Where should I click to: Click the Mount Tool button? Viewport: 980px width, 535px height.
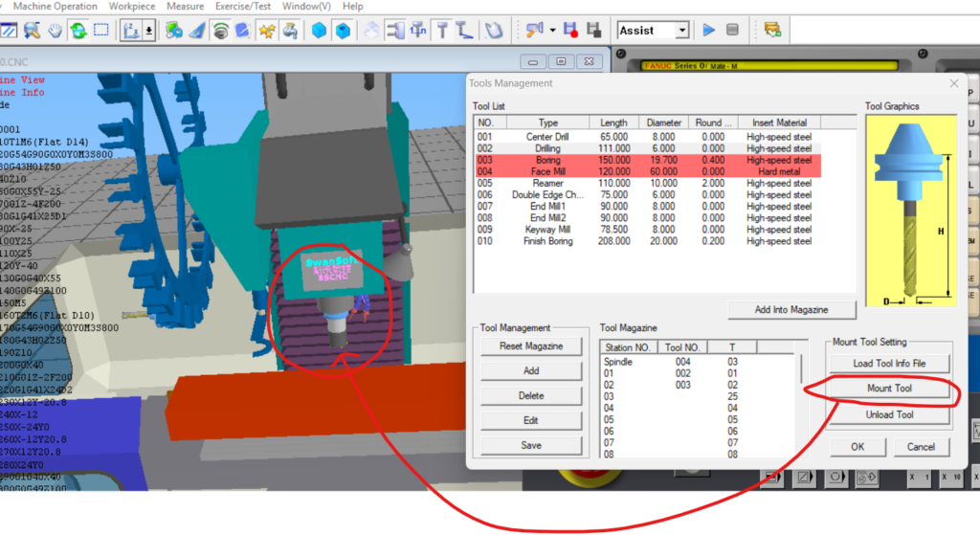pyautogui.click(x=889, y=389)
